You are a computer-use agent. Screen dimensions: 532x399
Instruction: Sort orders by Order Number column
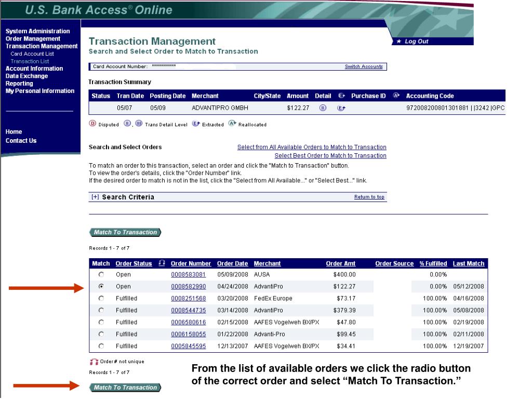coord(191,263)
